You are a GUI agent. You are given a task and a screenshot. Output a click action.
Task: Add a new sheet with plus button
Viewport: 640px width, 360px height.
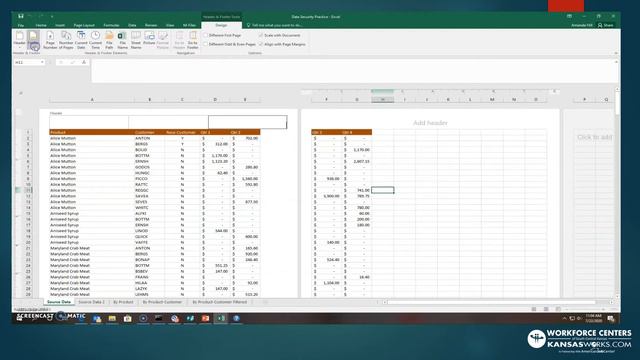(265, 302)
